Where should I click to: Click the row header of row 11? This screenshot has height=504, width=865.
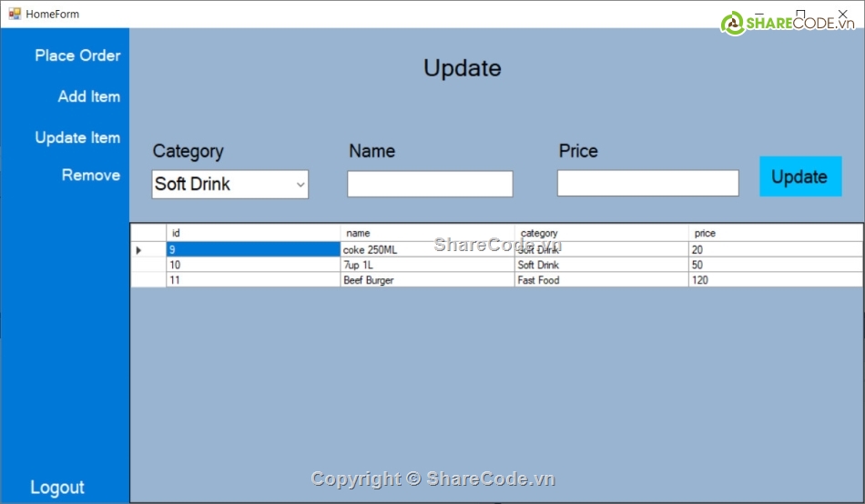[x=148, y=280]
